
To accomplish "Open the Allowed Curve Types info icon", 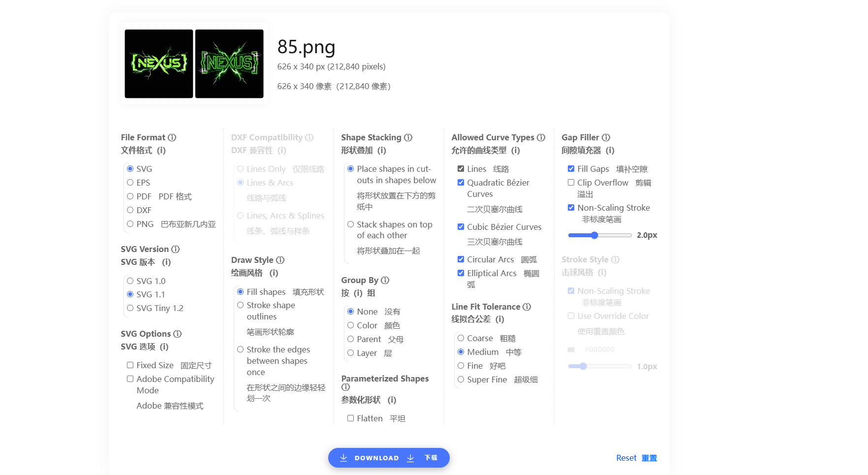I will pos(541,138).
